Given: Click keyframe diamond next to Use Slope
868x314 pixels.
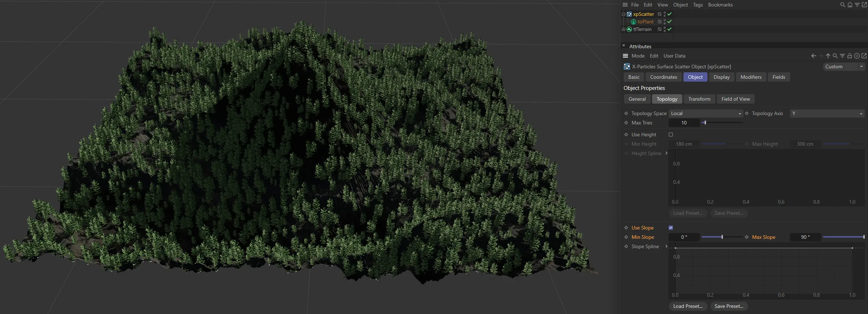Looking at the screenshot, I should tap(626, 228).
